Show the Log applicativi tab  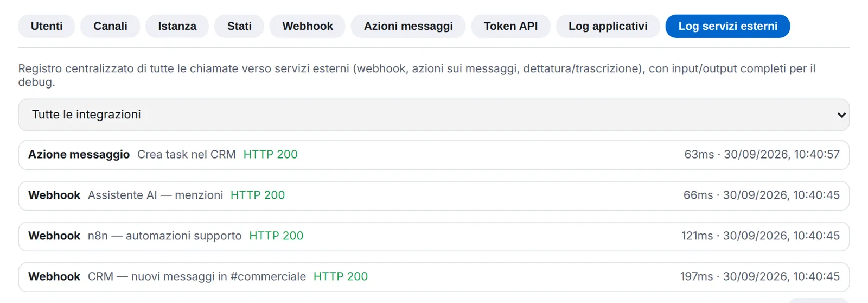[608, 26]
